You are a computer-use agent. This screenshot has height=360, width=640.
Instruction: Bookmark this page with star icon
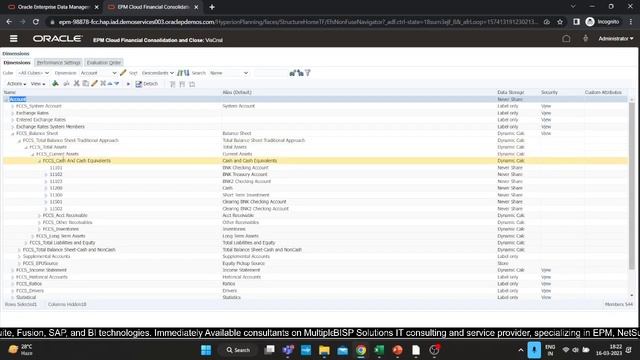560,22
